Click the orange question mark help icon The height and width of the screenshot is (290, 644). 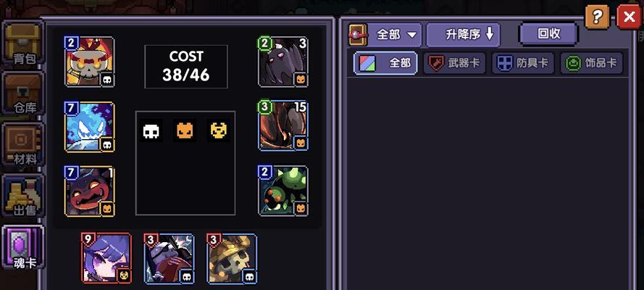597,17
